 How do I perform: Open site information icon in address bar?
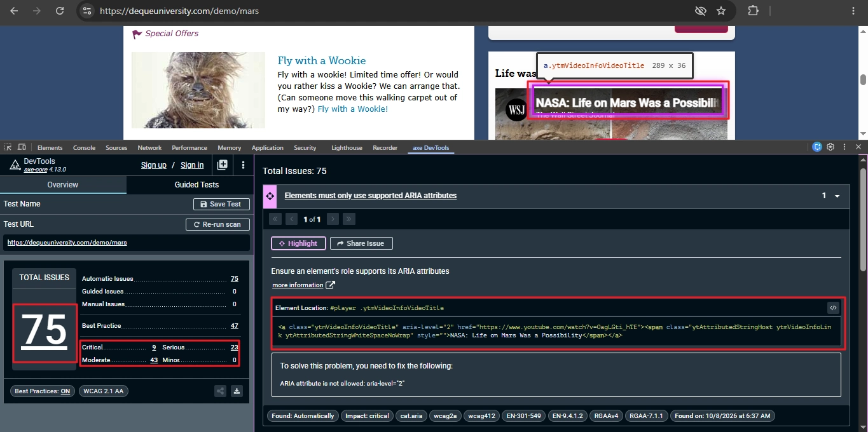click(x=88, y=11)
